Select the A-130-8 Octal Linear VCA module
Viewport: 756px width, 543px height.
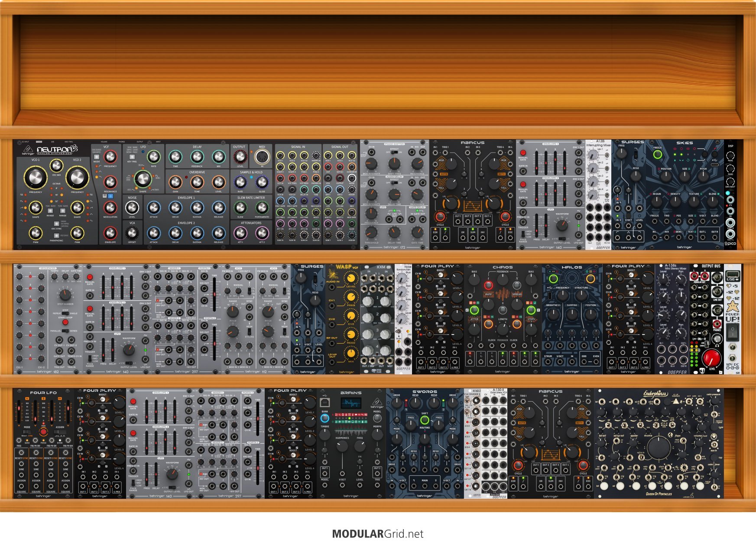[x=494, y=443]
